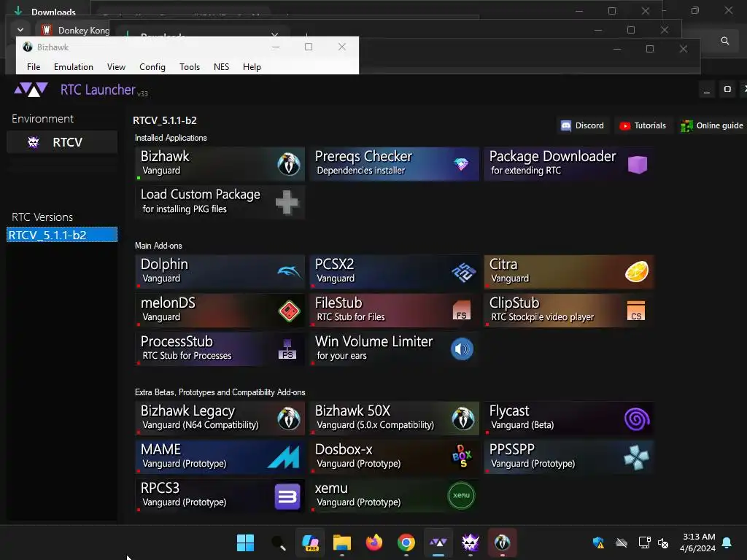Click the ClipStub CS icon

(x=636, y=311)
